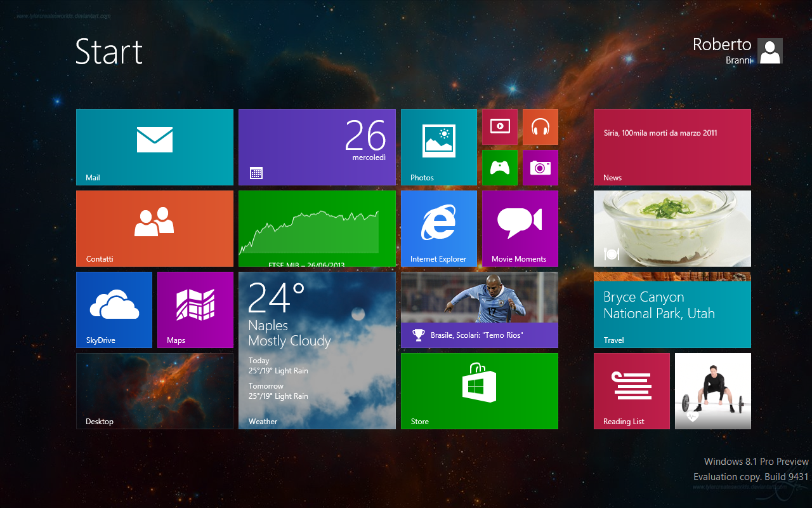812x508 pixels.
Task: Click the news headline 'Siria, 100mila morti da marzo 2011'
Action: (x=660, y=133)
